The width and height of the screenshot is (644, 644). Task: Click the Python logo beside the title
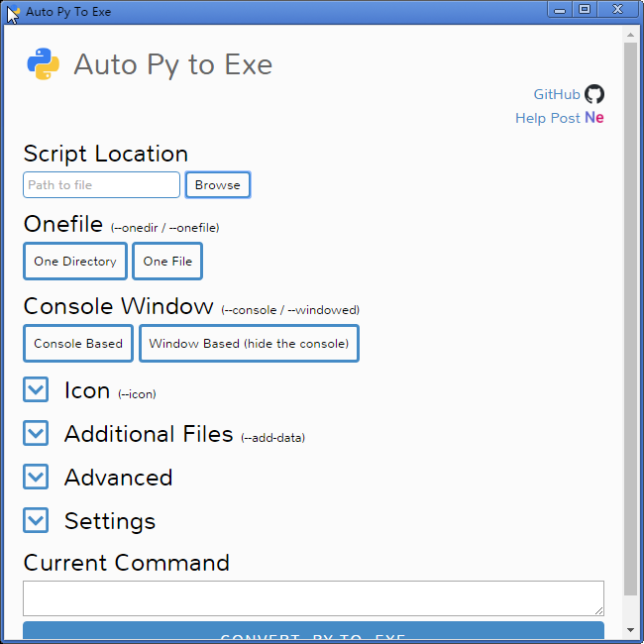44,64
